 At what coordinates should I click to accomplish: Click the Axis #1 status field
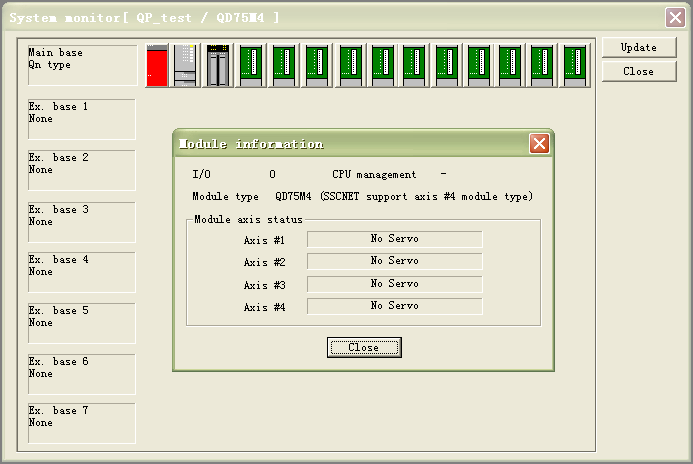pyautogui.click(x=394, y=240)
